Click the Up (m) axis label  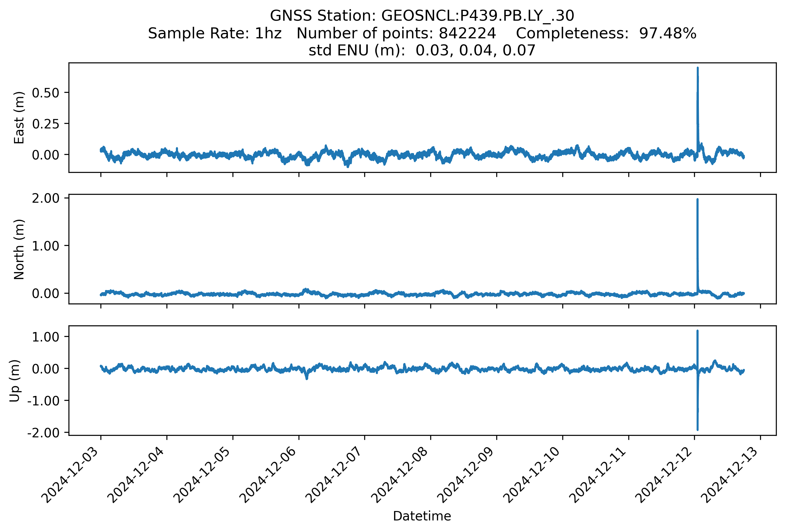tap(15, 381)
